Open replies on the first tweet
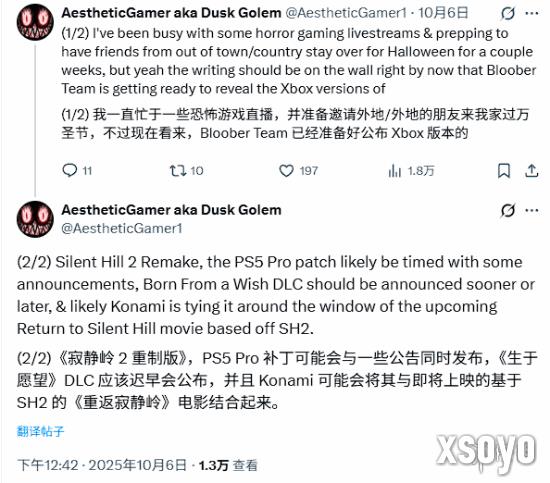Screen dimensions: 550x483 pyautogui.click(x=77, y=171)
